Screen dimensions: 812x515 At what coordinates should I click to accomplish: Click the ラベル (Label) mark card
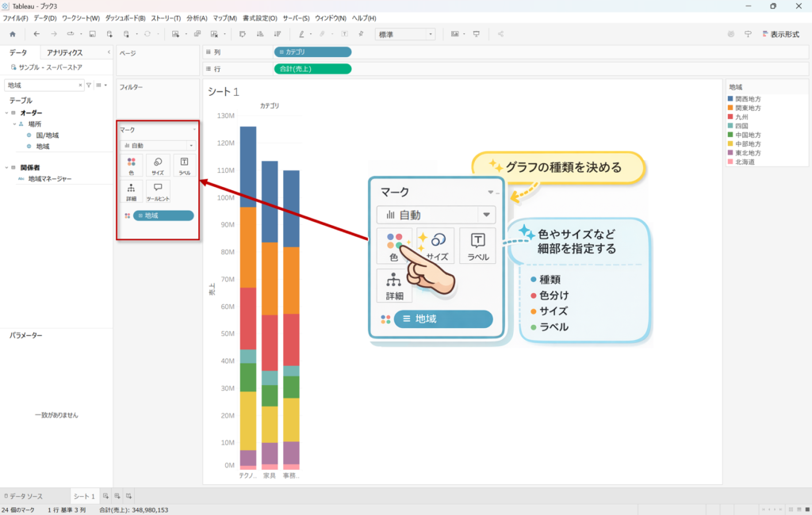tap(184, 165)
